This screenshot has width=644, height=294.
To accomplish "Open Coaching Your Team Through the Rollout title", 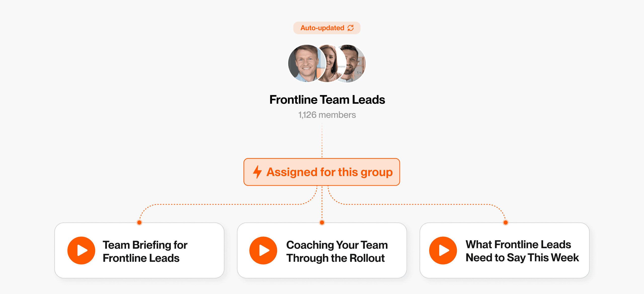I will (337, 251).
